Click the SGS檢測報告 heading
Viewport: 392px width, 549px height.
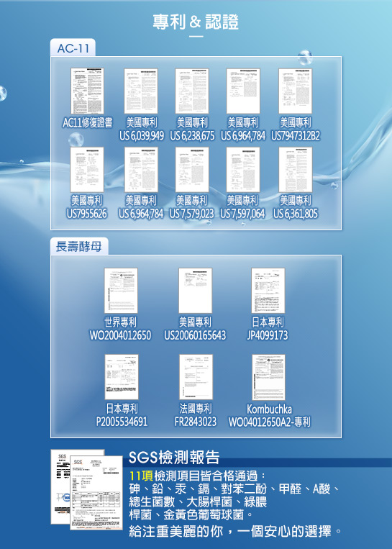tap(174, 457)
